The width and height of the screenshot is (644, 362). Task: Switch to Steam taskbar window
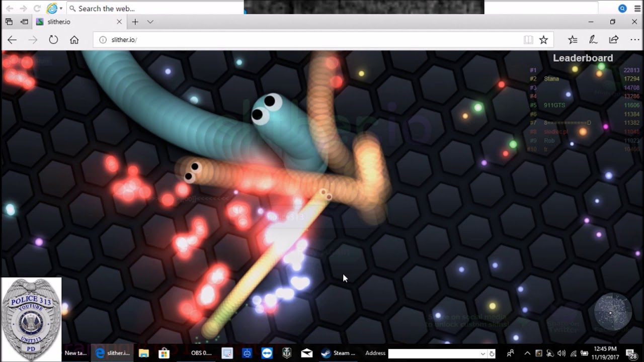tap(338, 353)
